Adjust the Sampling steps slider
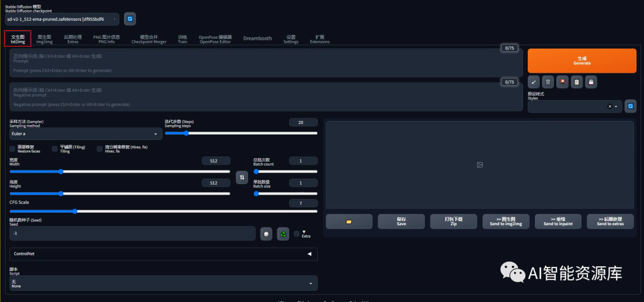644x302 pixels. click(x=241, y=133)
